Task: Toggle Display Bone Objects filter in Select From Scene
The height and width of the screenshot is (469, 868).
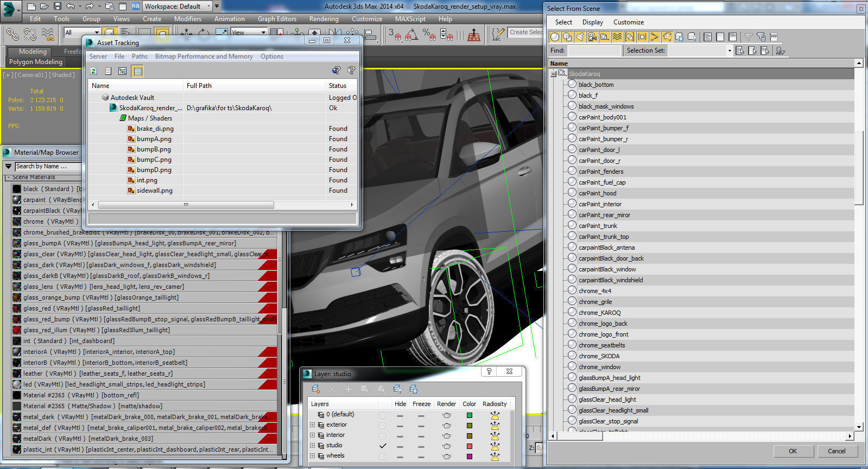Action: pos(655,37)
